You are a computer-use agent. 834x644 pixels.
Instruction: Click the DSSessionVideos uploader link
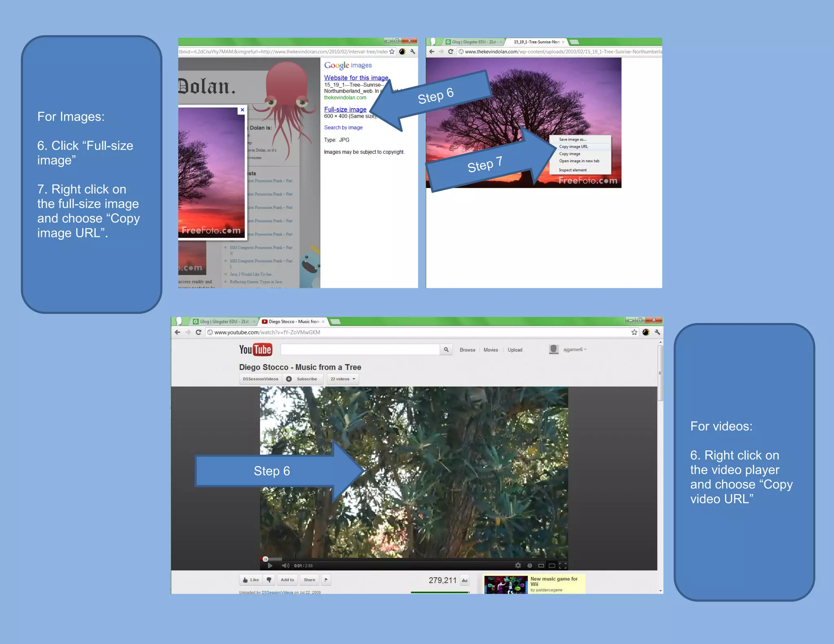coord(277,592)
